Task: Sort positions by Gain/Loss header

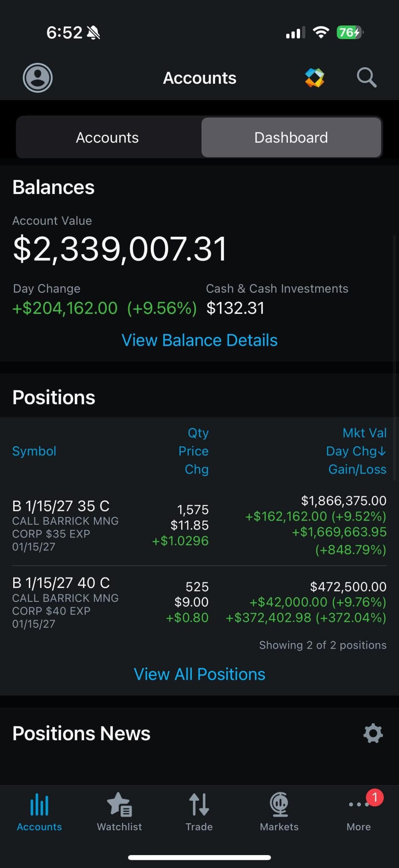Action: tap(357, 469)
